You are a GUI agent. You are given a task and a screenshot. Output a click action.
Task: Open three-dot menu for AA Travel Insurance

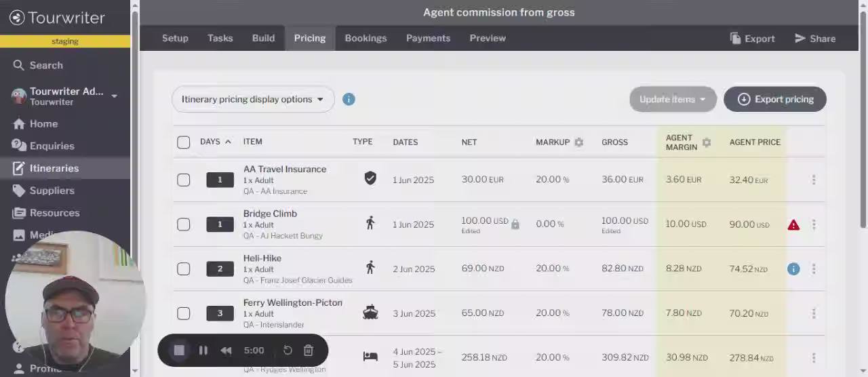[814, 180]
